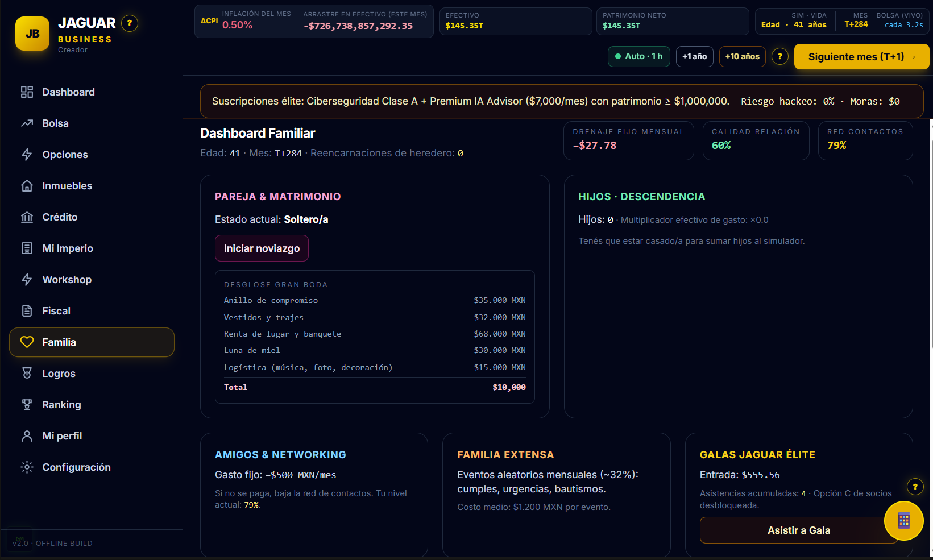Click the Amigos & Networking heading
The width and height of the screenshot is (933, 560).
tap(280, 455)
